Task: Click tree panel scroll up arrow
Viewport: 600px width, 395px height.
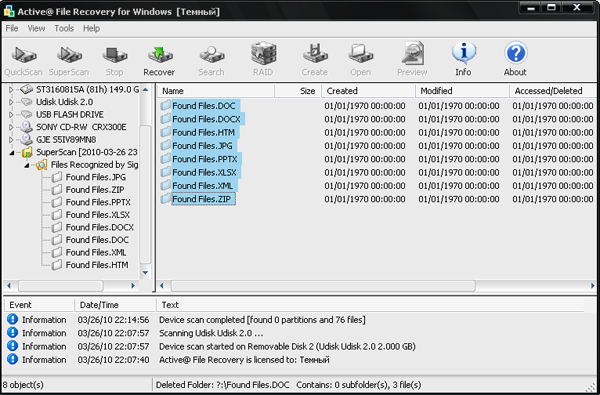Action: 145,90
